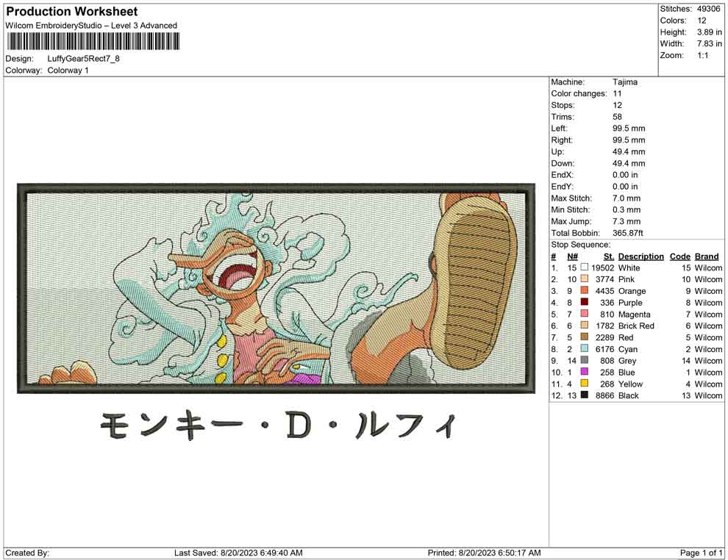Click the Min Stitch value '0.3 mm'
This screenshot has height=560, width=728.
(627, 209)
